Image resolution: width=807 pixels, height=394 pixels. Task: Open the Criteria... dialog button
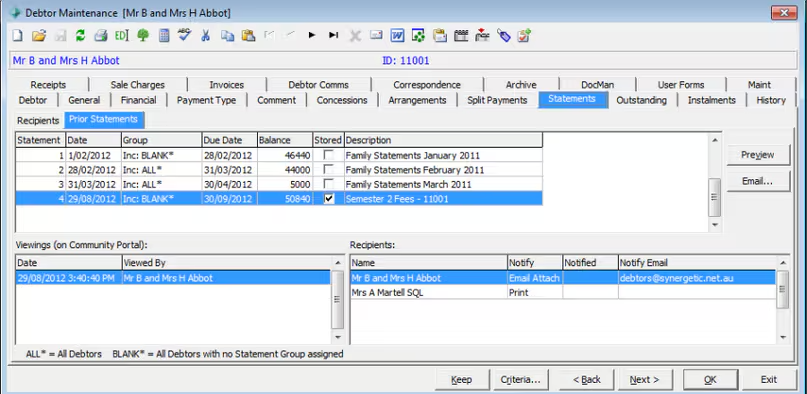coord(520,380)
